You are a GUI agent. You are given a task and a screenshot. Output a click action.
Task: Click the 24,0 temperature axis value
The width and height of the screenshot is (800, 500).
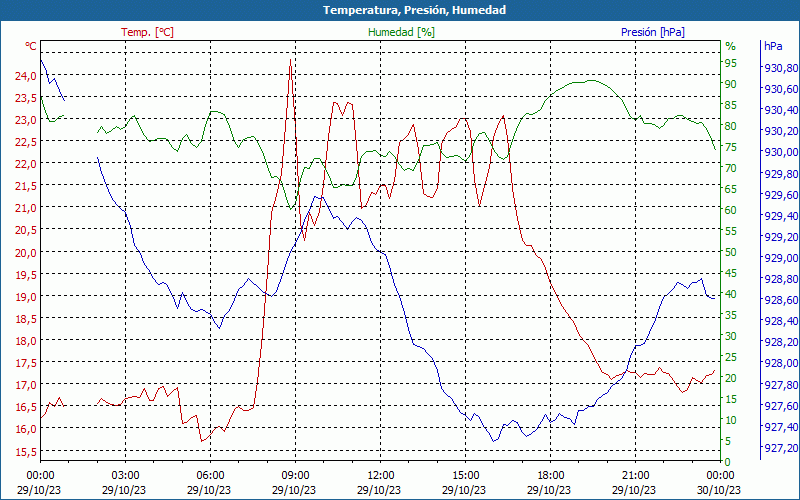(x=26, y=76)
